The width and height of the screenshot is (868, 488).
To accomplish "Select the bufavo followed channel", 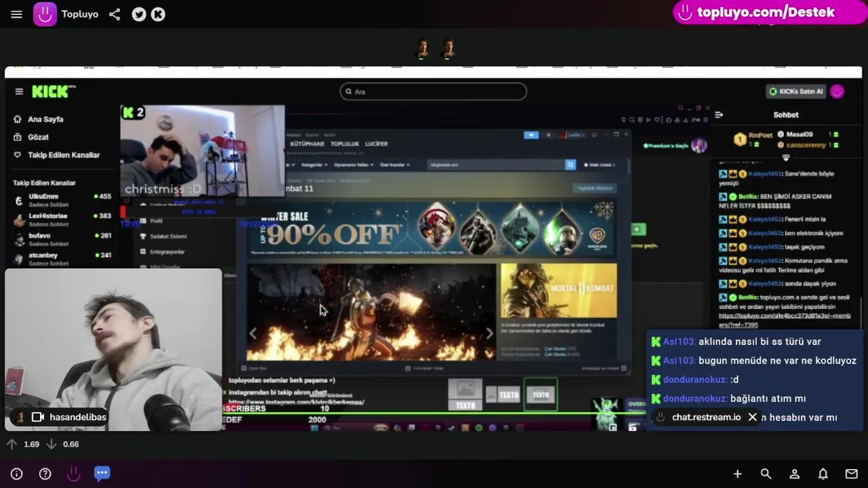I will point(61,239).
